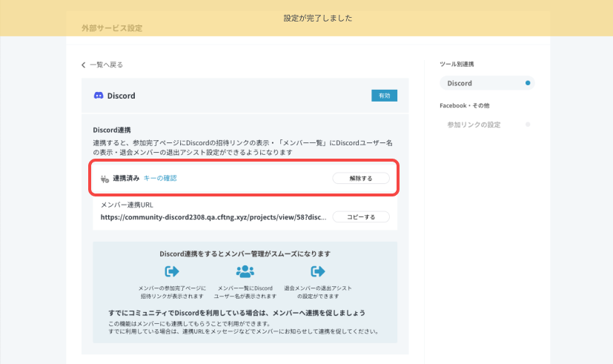Click the ツール別連携 sidebar heading
This screenshot has height=364, width=613.
[457, 64]
